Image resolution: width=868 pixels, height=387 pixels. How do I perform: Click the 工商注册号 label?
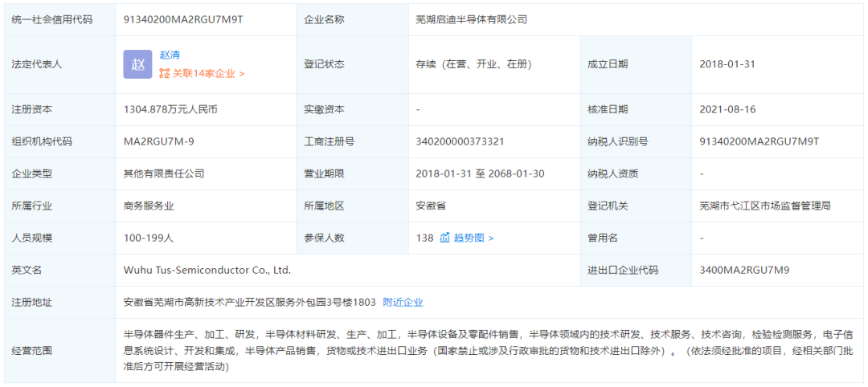pyautogui.click(x=329, y=141)
